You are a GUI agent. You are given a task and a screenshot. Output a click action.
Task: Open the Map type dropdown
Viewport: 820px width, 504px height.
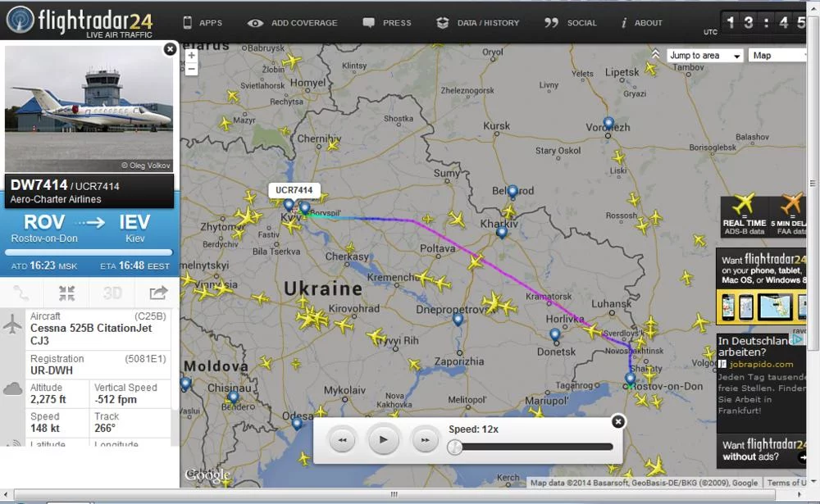(777, 56)
